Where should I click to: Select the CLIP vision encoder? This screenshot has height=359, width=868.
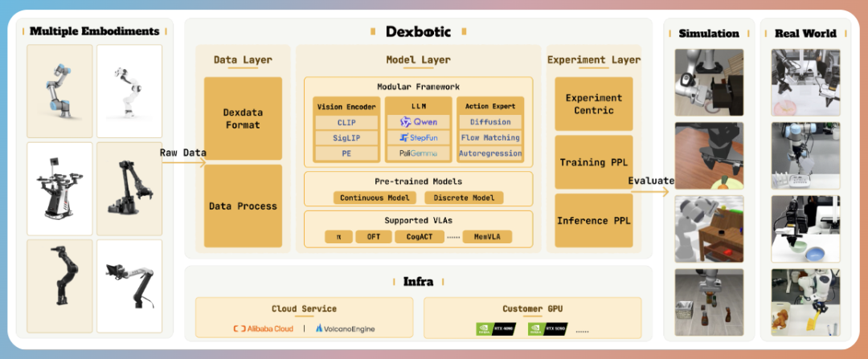pos(346,122)
